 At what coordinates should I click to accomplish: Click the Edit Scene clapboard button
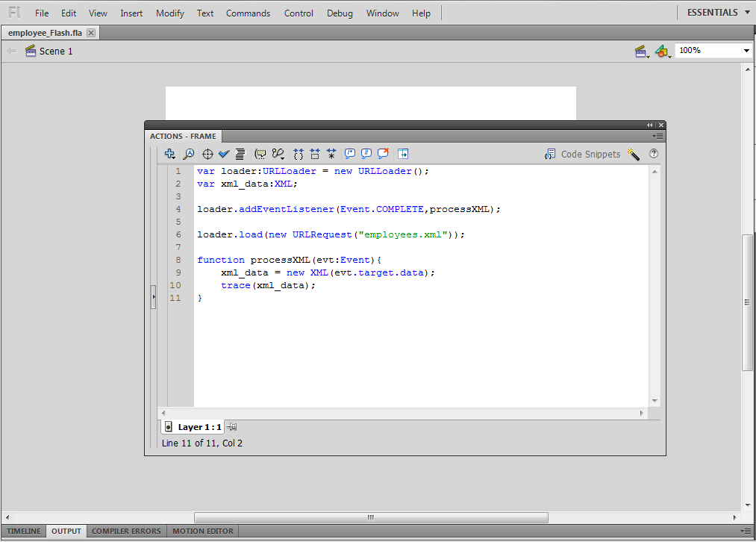[x=642, y=51]
